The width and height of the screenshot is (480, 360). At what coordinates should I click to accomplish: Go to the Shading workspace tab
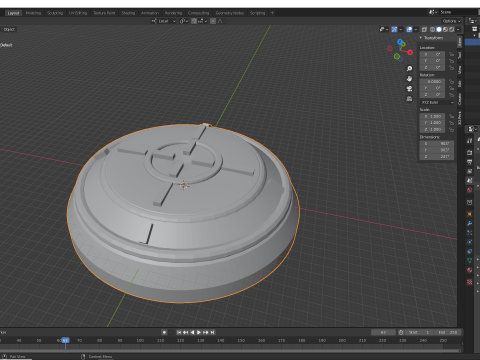click(128, 13)
